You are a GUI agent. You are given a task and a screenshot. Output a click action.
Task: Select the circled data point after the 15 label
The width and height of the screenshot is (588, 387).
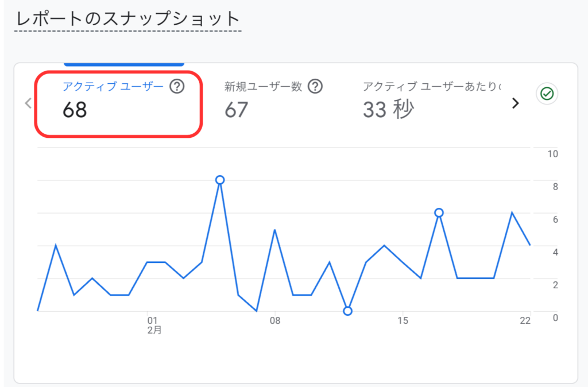click(x=439, y=212)
